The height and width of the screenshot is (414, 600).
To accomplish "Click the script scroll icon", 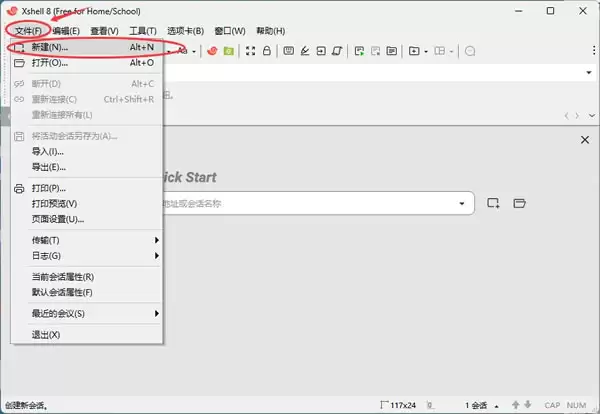I will [x=337, y=51].
